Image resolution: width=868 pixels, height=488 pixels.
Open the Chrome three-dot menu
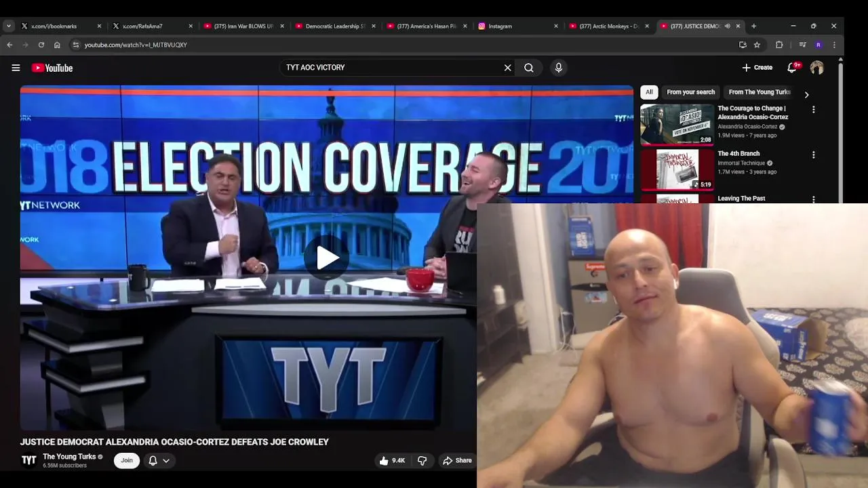coord(834,45)
